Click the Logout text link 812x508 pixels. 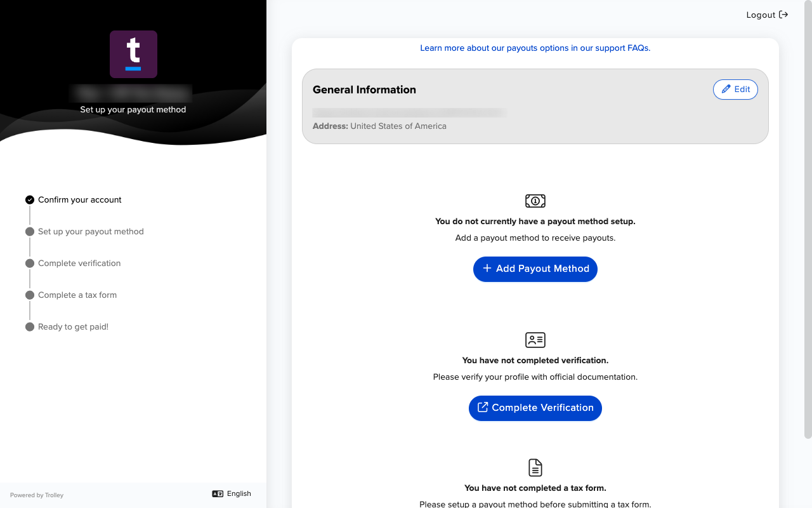[761, 15]
